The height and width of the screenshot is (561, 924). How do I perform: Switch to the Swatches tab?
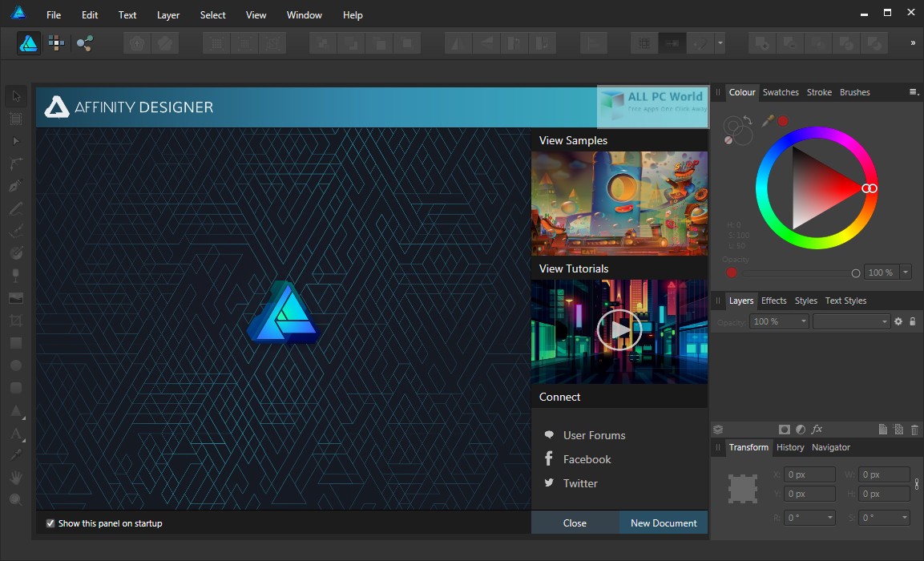781,92
